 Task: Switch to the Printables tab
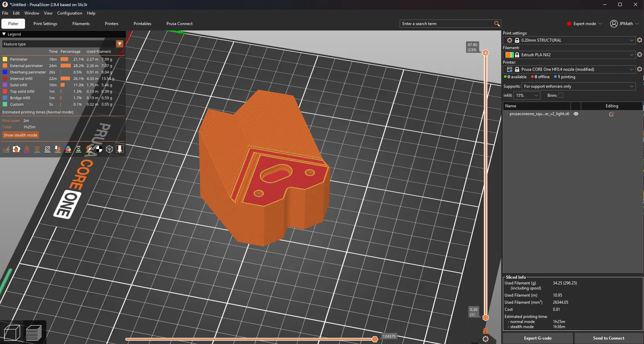click(x=142, y=24)
